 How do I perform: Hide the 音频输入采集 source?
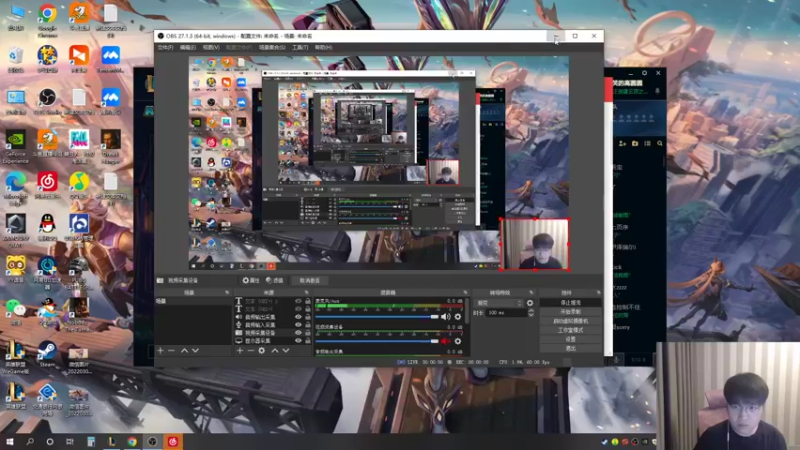pyautogui.click(x=298, y=324)
